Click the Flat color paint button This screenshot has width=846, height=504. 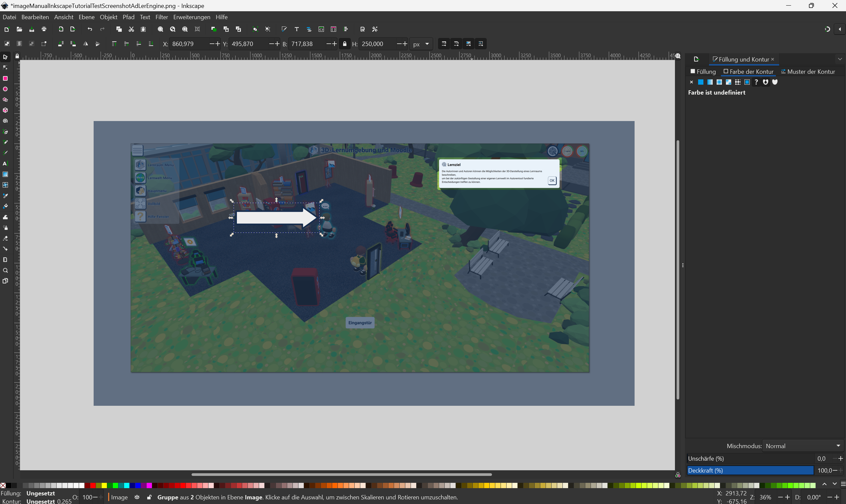coord(700,82)
